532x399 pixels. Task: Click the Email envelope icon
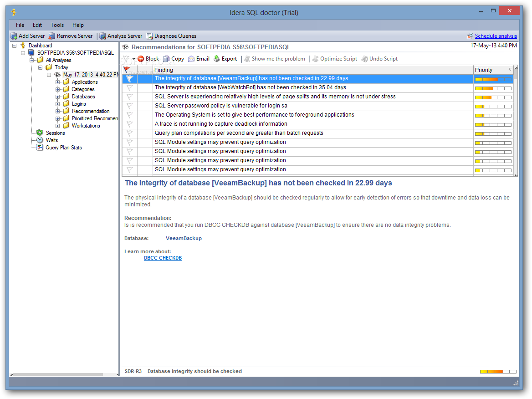[191, 59]
